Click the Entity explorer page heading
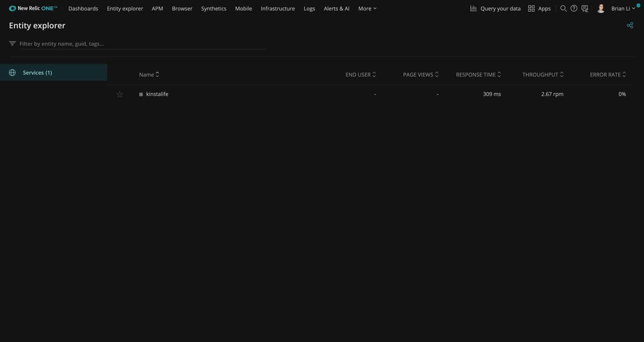The width and height of the screenshot is (644, 342). point(37,26)
